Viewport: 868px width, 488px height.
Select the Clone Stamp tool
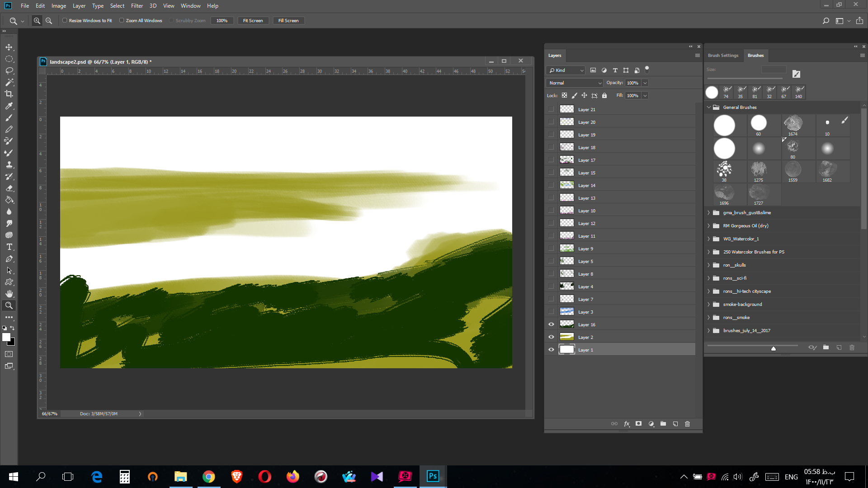pyautogui.click(x=9, y=164)
